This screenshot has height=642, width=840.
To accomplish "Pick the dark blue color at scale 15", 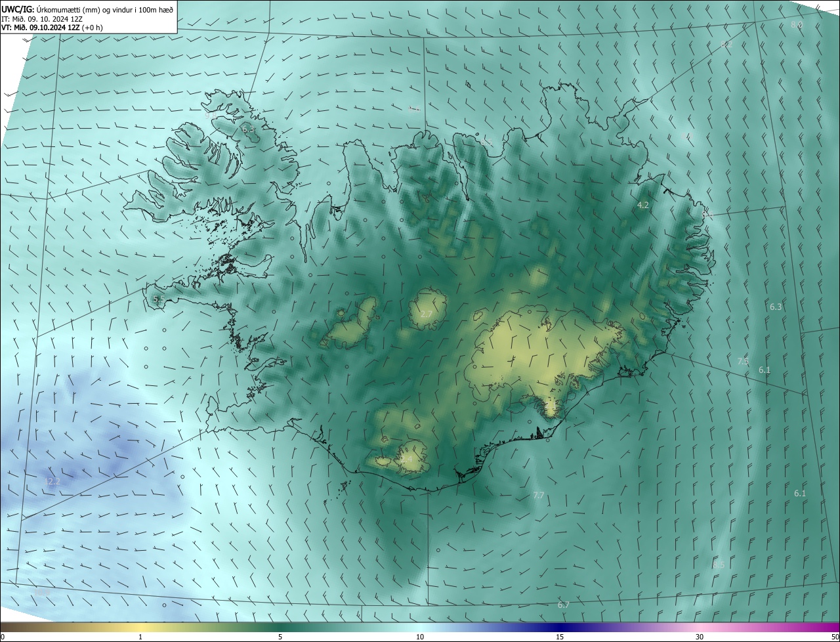I will pyautogui.click(x=560, y=627).
